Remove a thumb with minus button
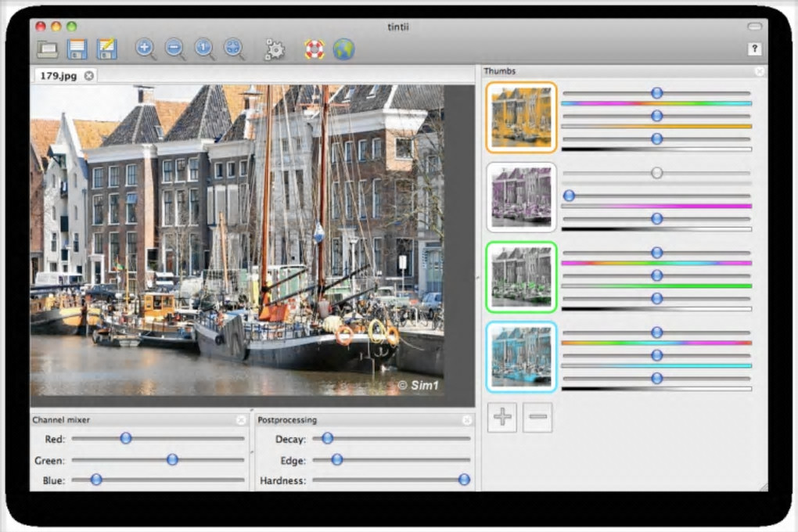Viewport: 798px width, 532px height. [537, 417]
